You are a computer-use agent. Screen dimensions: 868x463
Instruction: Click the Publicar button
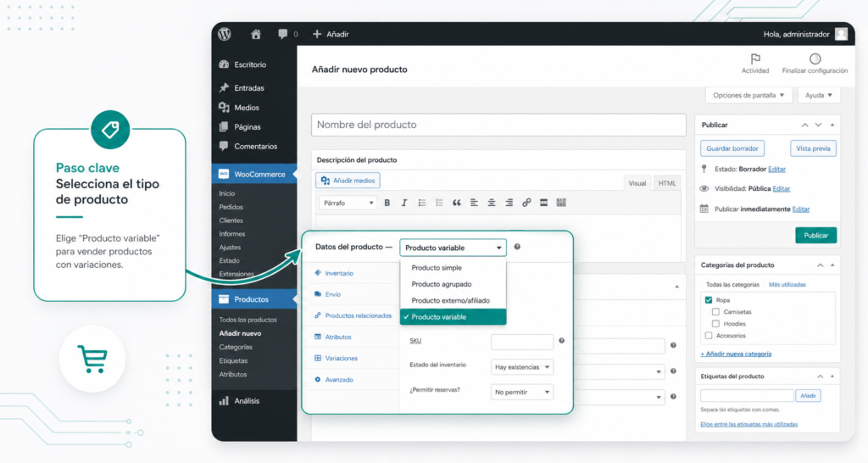point(816,236)
